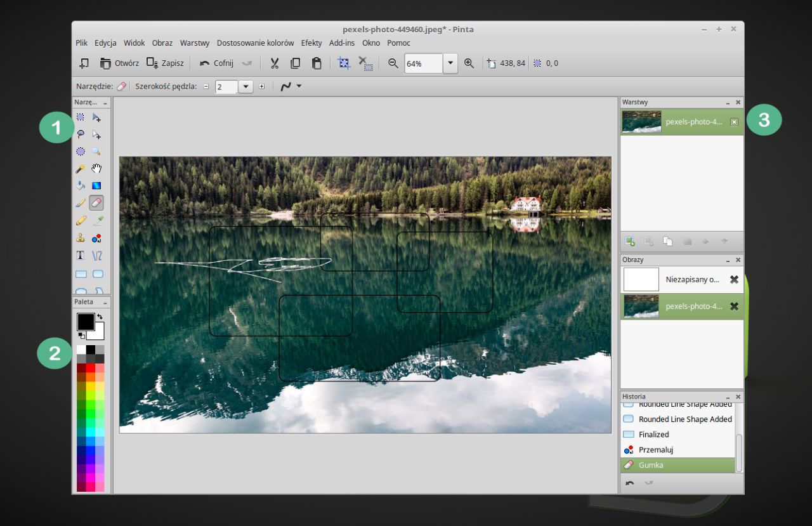The image size is (812, 526).
Task: Pick the Paint Bucket fill tool
Action: pyautogui.click(x=81, y=186)
